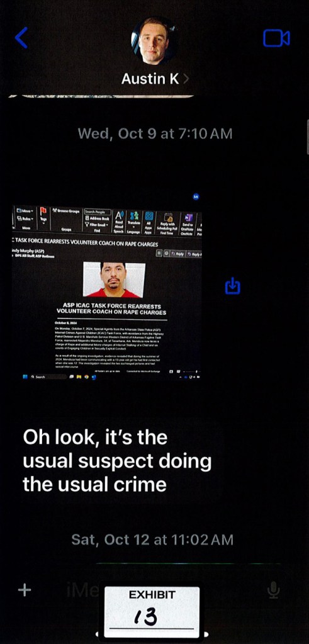Save the attached image with download icon
The image size is (309, 644).
pyautogui.click(x=233, y=285)
